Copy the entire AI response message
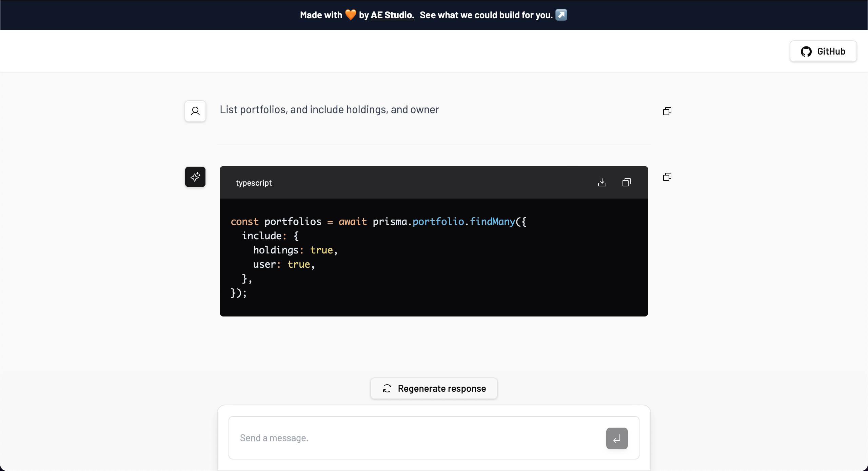 tap(667, 177)
